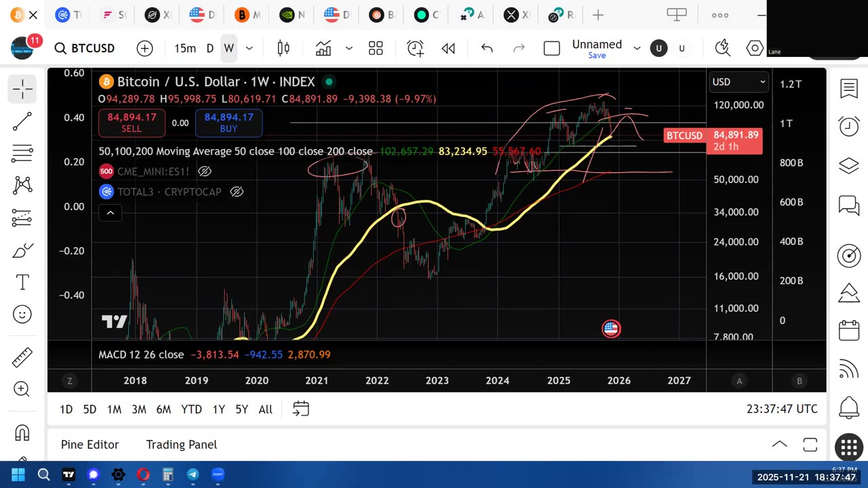The image size is (868, 488).
Task: Click the US economic event flag marker
Action: pyautogui.click(x=611, y=329)
